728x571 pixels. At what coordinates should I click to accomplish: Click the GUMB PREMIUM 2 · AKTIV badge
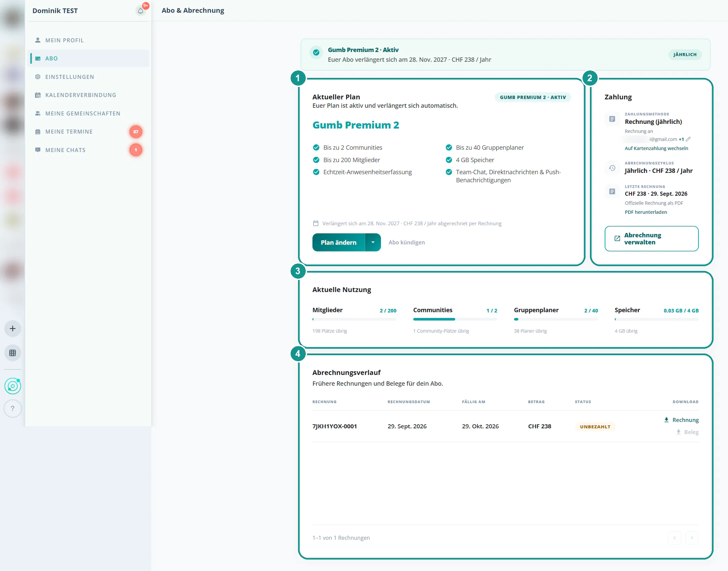click(533, 97)
